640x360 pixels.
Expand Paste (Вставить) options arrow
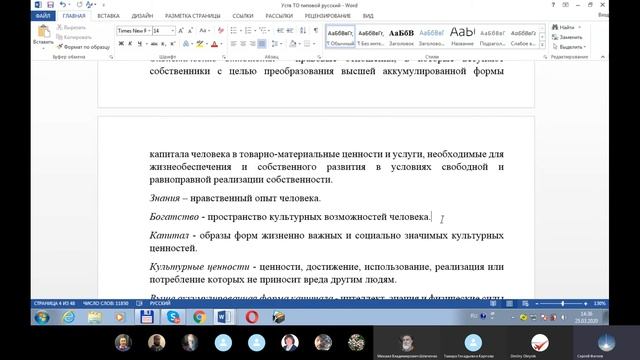[x=43, y=48]
